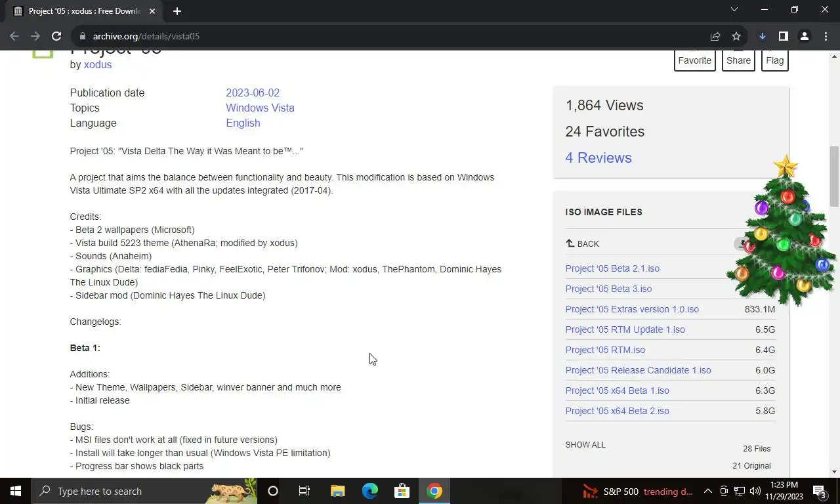Reload the page with the refresh icon

[x=56, y=36]
